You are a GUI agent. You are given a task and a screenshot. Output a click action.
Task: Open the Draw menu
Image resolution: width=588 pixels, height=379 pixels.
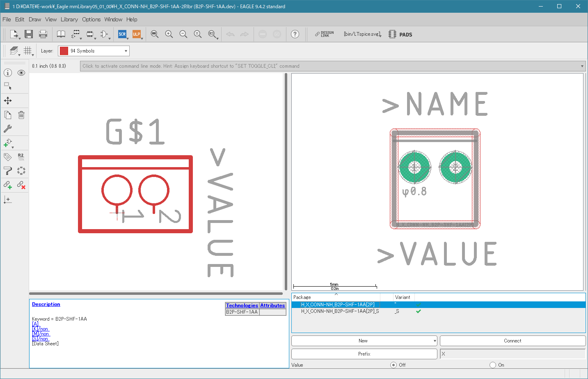(35, 19)
